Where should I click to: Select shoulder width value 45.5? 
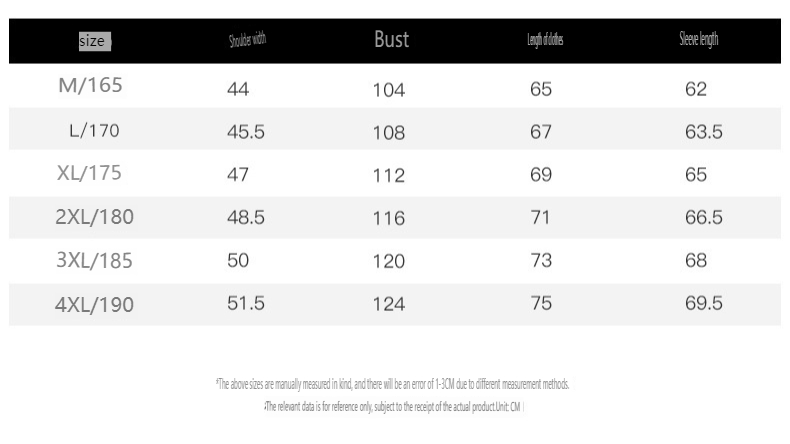tap(246, 132)
